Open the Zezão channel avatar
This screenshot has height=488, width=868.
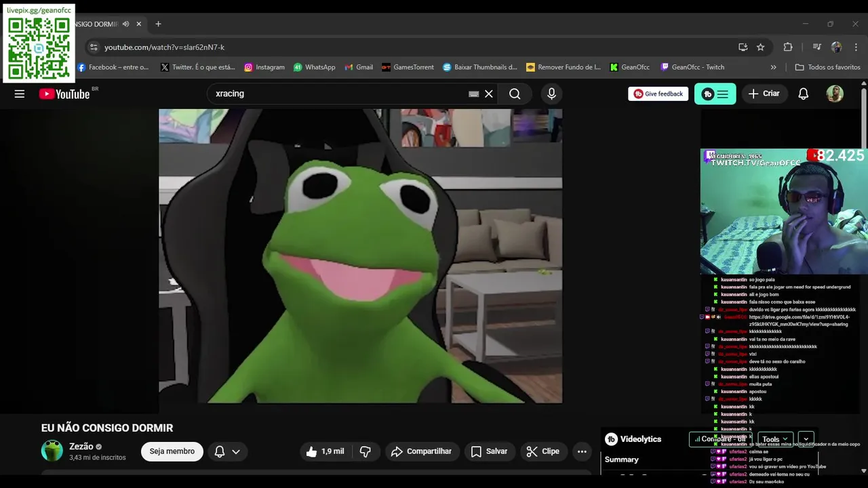tap(52, 451)
